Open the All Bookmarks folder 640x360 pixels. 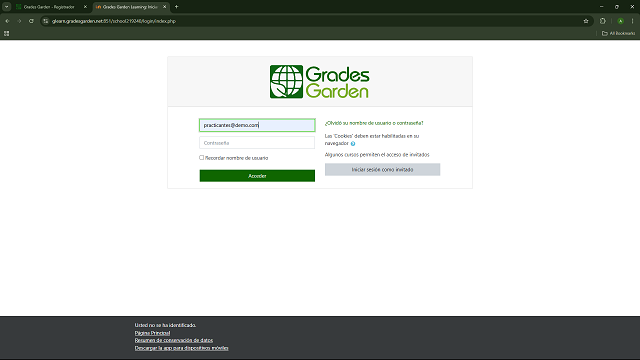point(618,33)
